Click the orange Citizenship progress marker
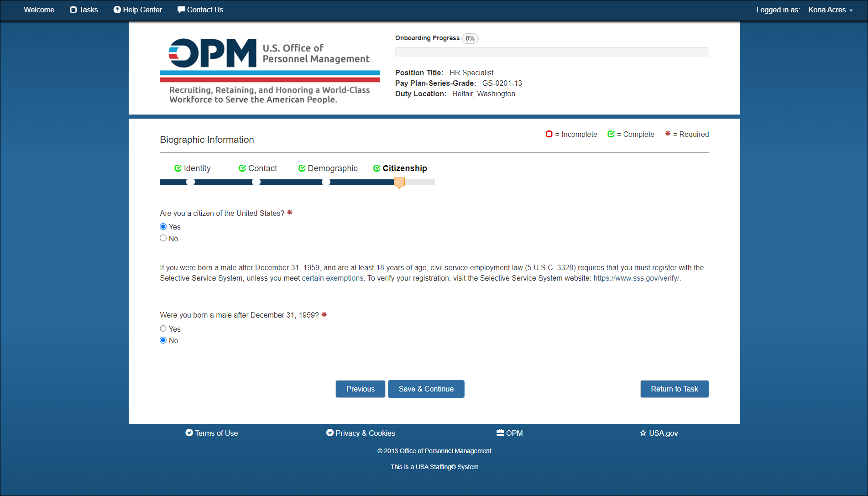 [x=399, y=183]
